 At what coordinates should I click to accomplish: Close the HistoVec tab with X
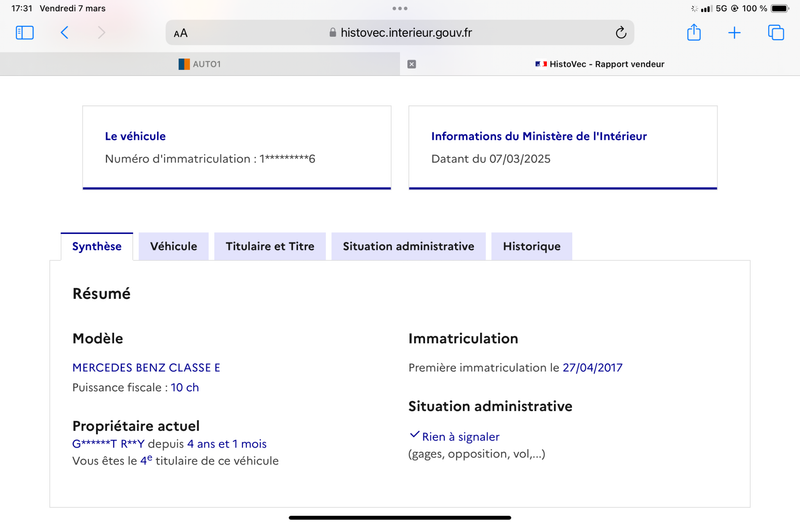[x=412, y=64]
